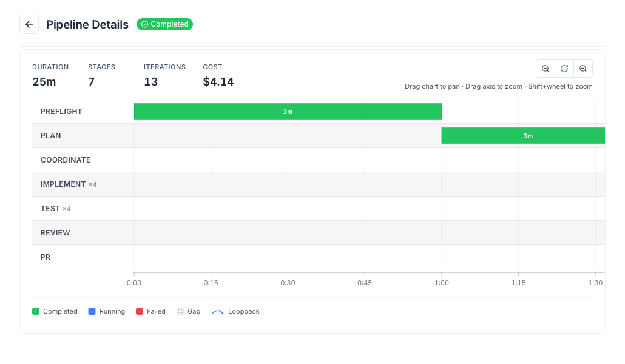Click the iterations count 13
Viewport: 625px width, 364px height.
(x=150, y=82)
